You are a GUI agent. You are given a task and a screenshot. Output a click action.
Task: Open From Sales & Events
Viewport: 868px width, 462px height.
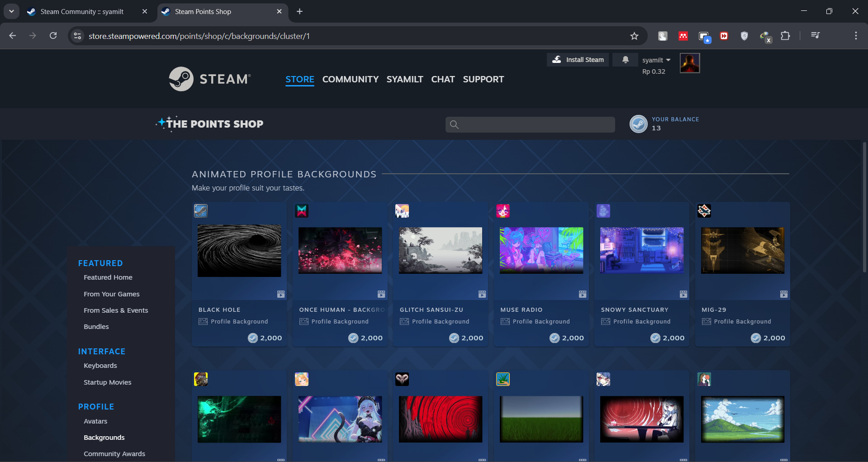tap(116, 310)
